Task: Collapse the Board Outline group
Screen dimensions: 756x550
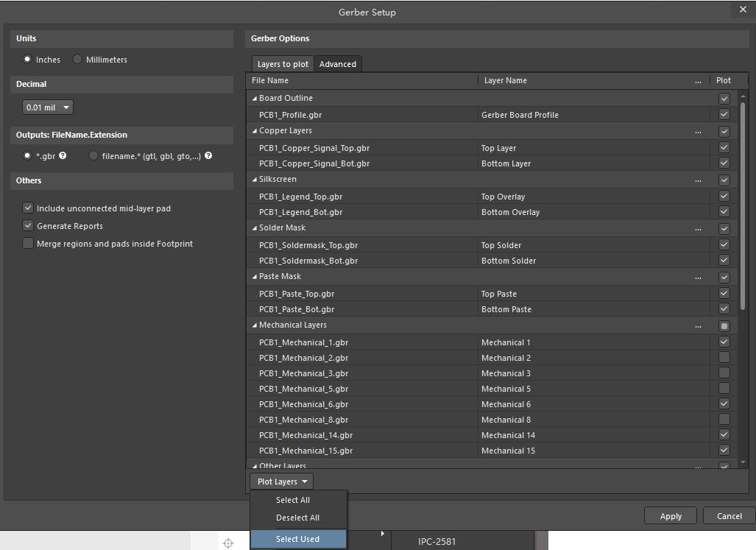Action: tap(255, 99)
